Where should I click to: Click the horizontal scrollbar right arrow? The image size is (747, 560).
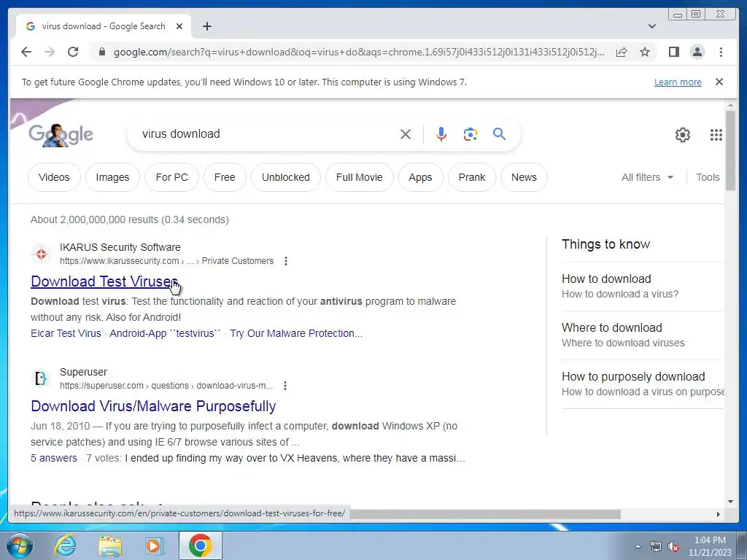coord(719,514)
